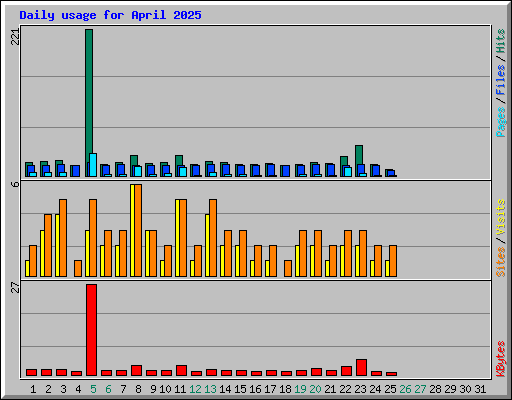The width and height of the screenshot is (512, 400).
Task: Click the day 1 axis label
Action: pyautogui.click(x=33, y=389)
